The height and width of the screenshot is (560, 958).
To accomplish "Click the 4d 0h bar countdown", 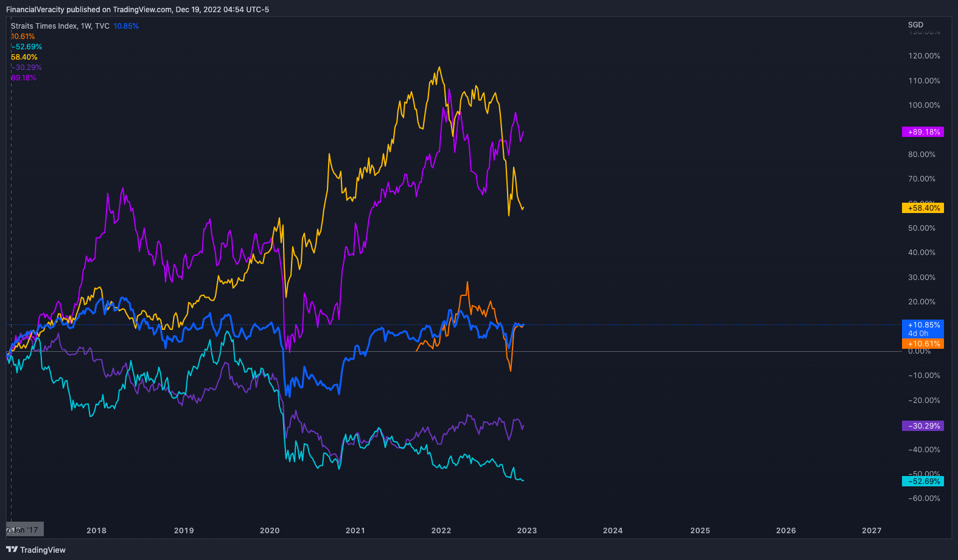I will (918, 334).
